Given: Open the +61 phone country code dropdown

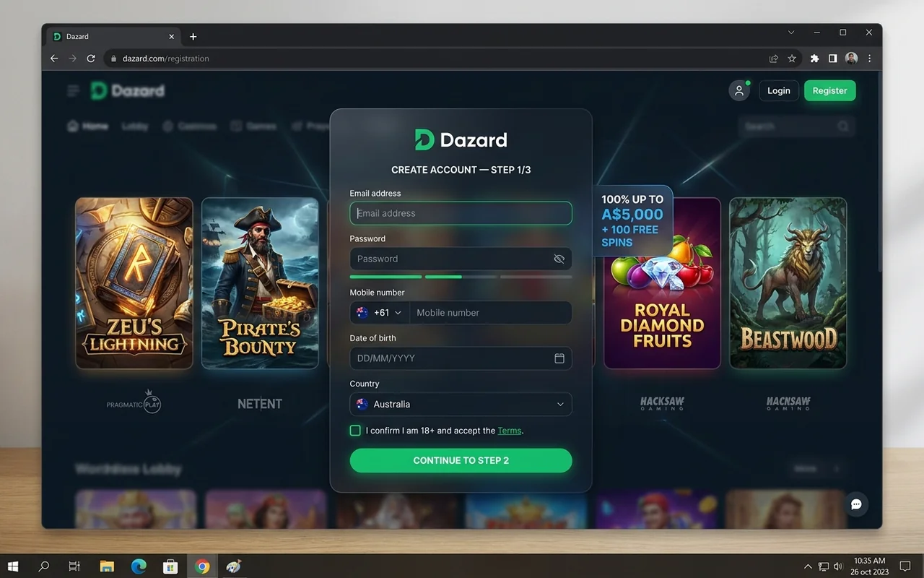Looking at the screenshot, I should (380, 313).
